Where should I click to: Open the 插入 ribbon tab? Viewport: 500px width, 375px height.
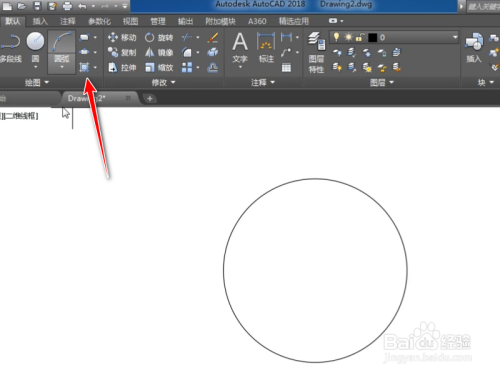tap(40, 21)
